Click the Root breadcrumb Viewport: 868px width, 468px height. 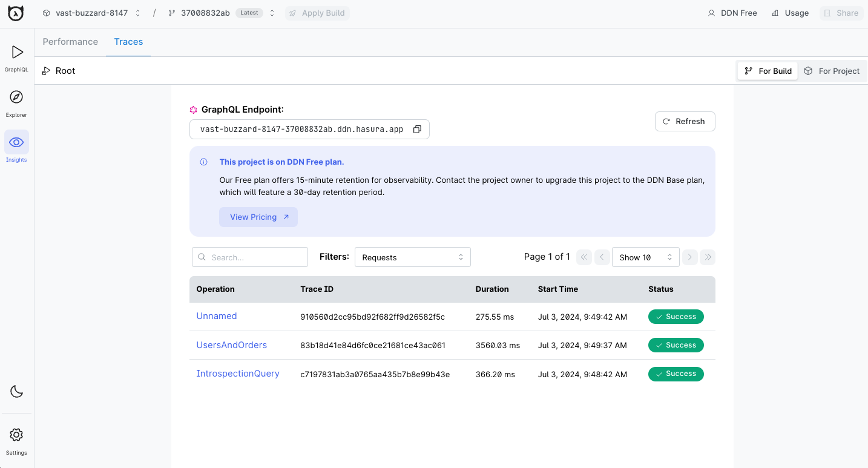(x=59, y=71)
